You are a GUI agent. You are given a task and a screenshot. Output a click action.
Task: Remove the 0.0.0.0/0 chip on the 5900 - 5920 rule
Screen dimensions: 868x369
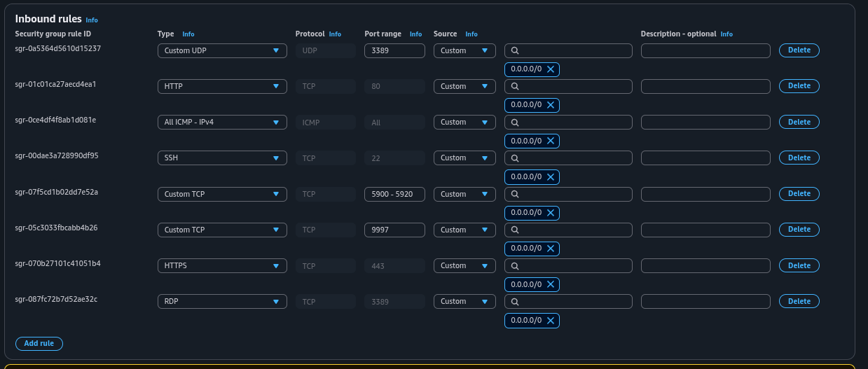[551, 213]
